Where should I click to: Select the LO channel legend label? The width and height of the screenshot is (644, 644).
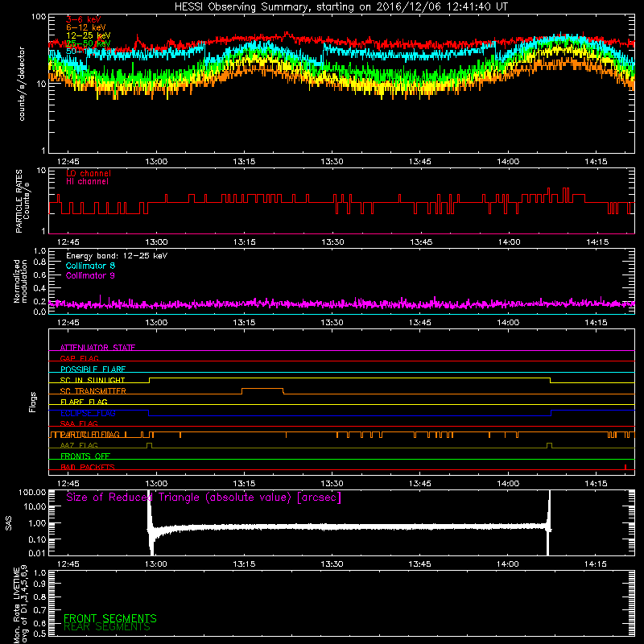tap(89, 173)
